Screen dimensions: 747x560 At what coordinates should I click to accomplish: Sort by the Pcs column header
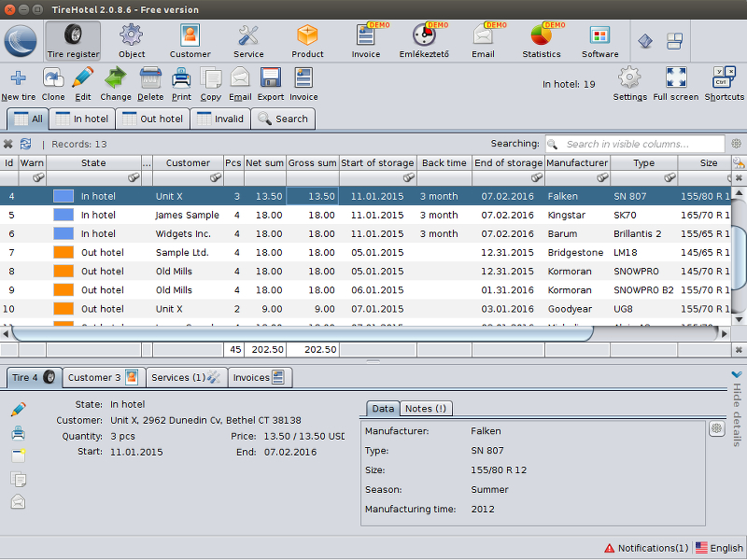(x=233, y=162)
